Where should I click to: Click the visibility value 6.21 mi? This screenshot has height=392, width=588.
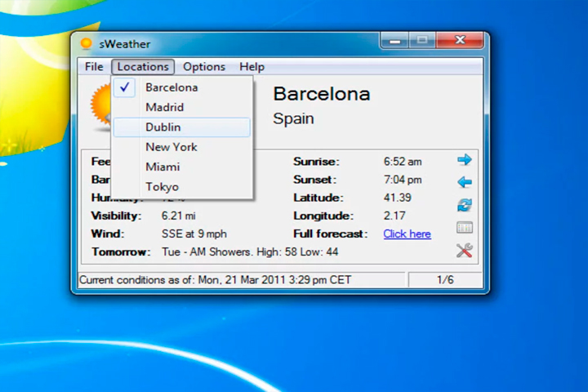[x=179, y=216]
